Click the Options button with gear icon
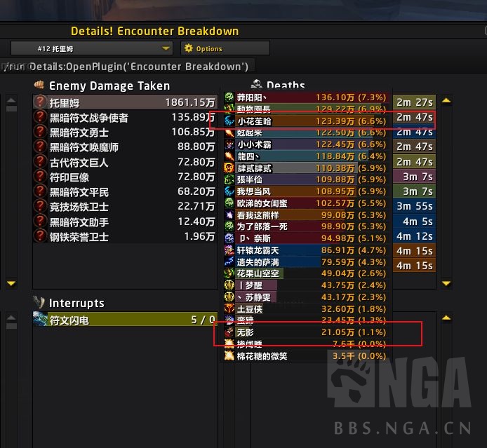The height and width of the screenshot is (448, 487). pos(225,48)
